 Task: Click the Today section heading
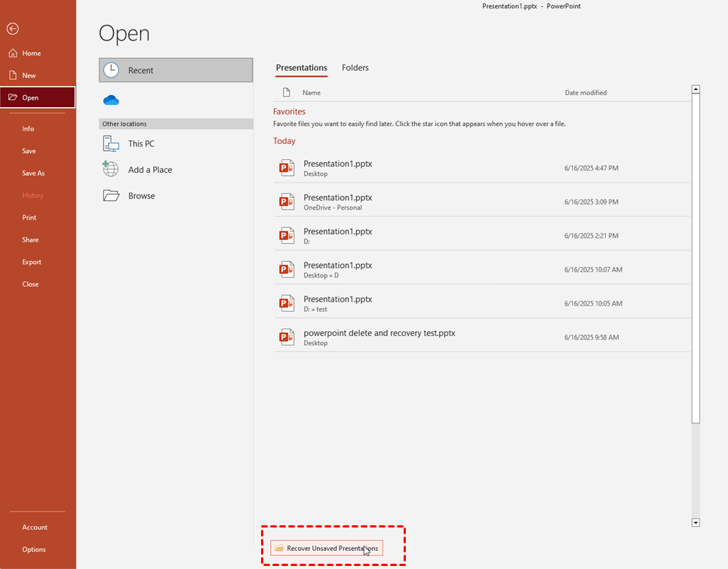284,140
